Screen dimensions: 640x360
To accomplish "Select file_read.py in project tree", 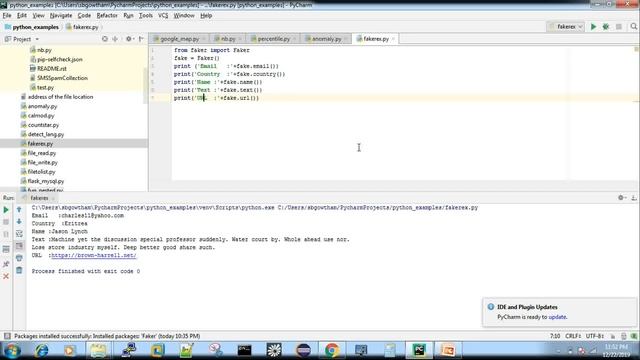I will (x=42, y=153).
